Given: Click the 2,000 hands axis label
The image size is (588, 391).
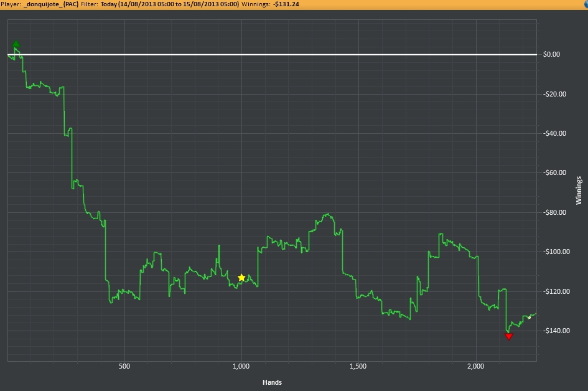Looking at the screenshot, I should pos(476,366).
